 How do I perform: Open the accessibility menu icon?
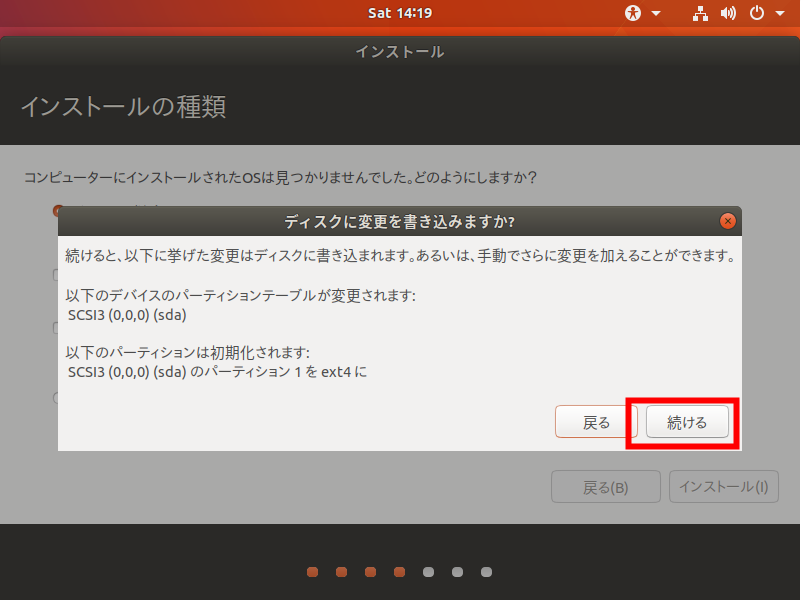point(633,13)
